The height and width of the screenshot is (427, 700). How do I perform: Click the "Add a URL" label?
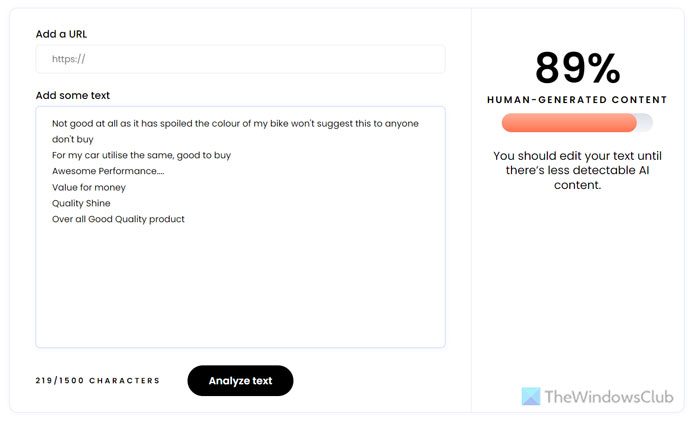tap(61, 34)
